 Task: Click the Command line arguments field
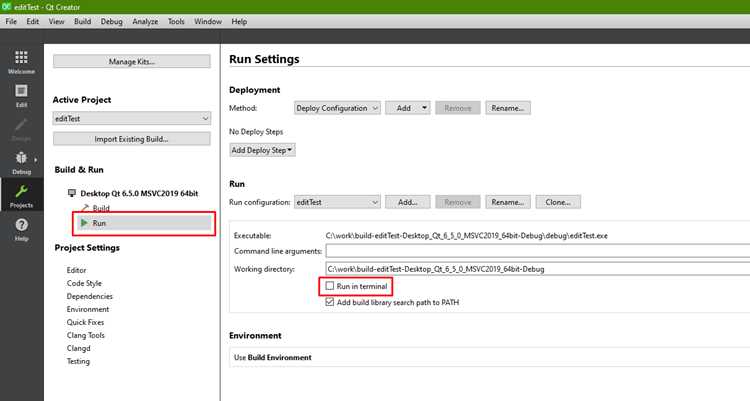click(538, 251)
